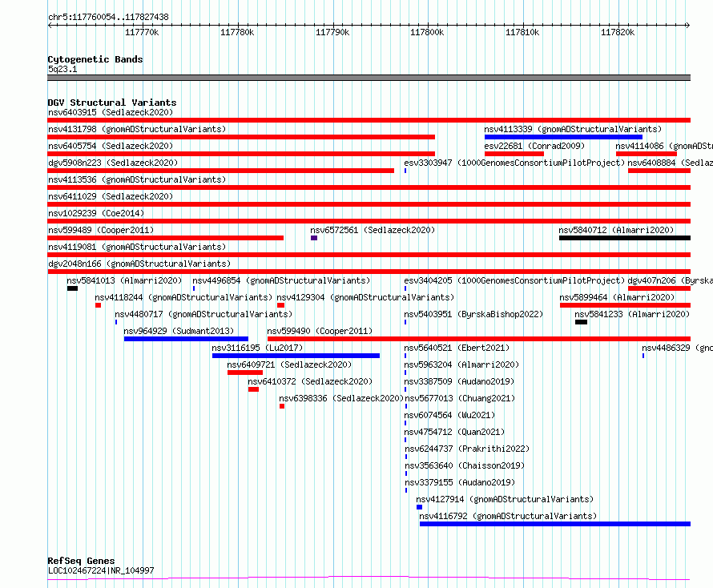Viewport: 713px width, 588px height.
Task: Click the 5q23.1 cytogenetic band bar
Action: 369,78
